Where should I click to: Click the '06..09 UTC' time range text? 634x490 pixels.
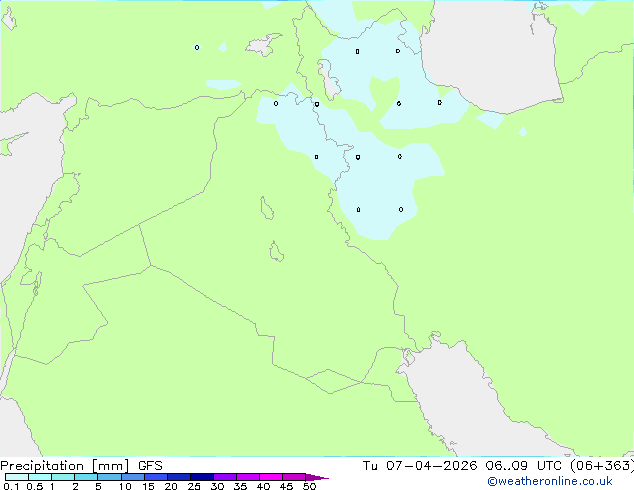pyautogui.click(x=524, y=466)
